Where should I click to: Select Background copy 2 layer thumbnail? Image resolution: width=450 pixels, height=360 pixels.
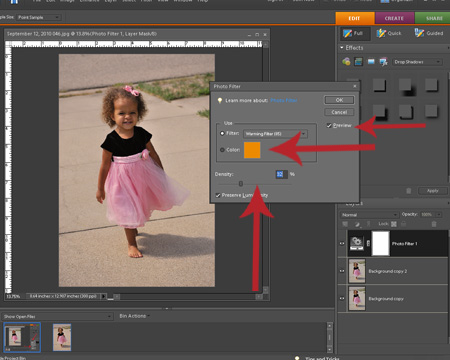357,271
